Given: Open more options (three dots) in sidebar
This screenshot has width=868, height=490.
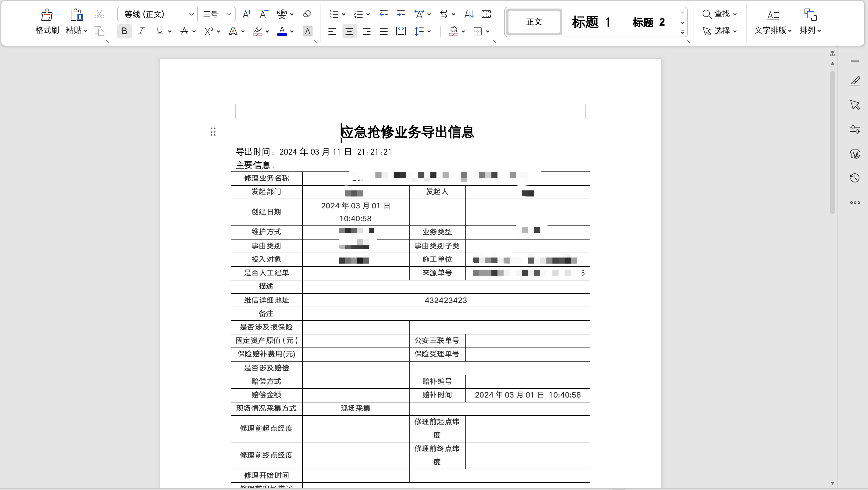Looking at the screenshot, I should point(855,203).
